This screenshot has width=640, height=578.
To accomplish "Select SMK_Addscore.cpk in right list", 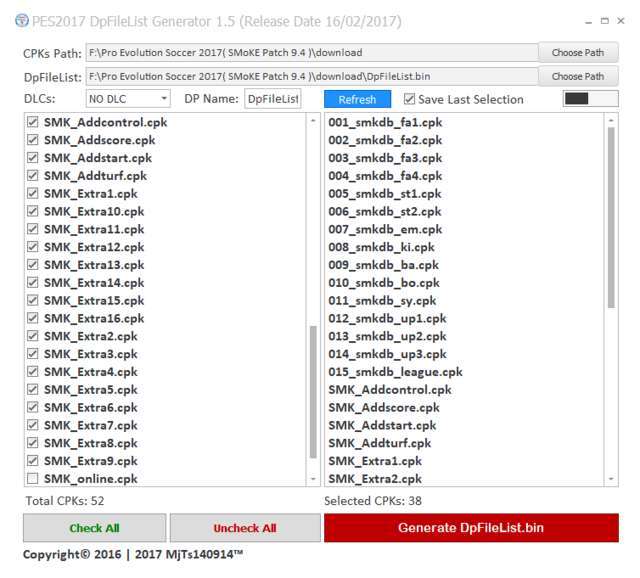I will click(x=384, y=407).
